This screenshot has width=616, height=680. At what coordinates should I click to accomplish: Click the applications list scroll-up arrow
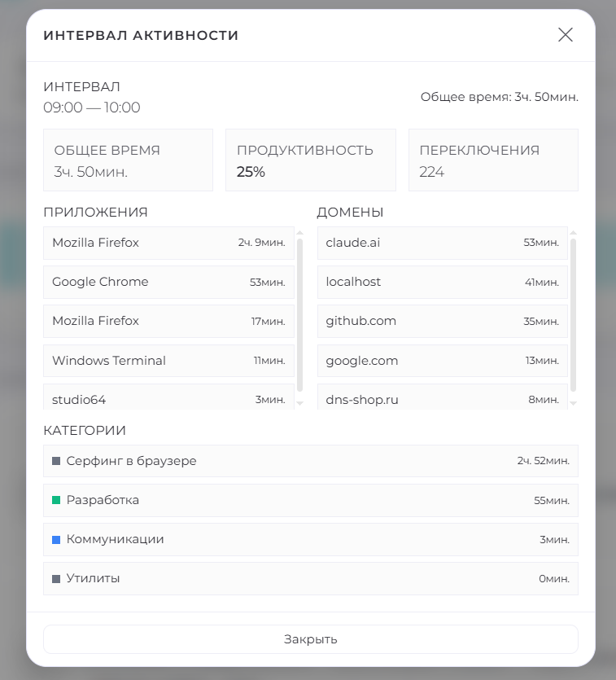(299, 233)
